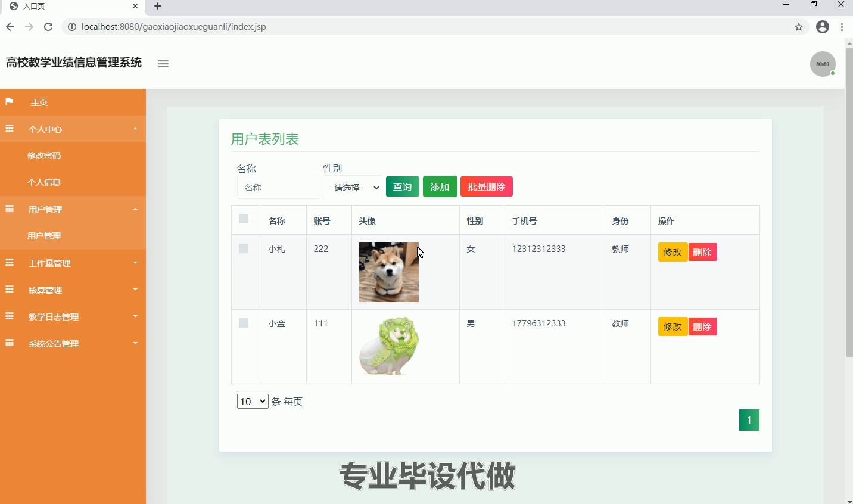Open the browser profile icon
This screenshot has width=853, height=504.
(x=823, y=27)
